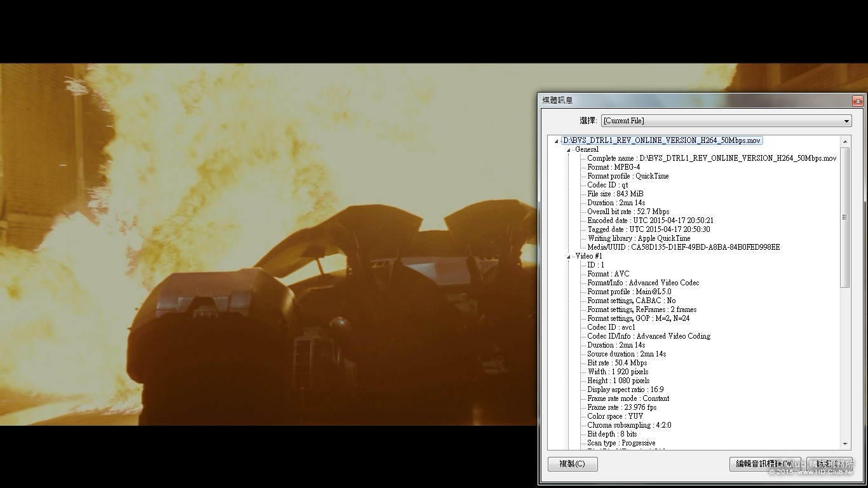Screen dimensions: 868x488
Task: Select 'Encoded date : UTC 2015-04-17 20:50:21' row
Action: point(650,220)
